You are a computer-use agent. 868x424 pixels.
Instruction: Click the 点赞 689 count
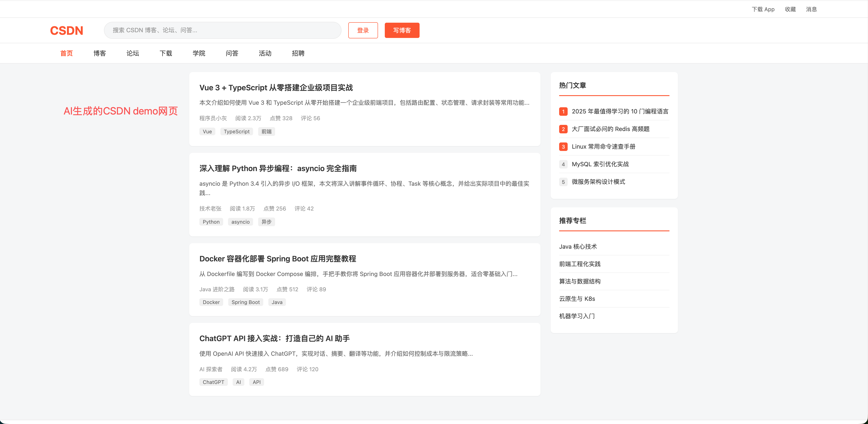pos(277,369)
